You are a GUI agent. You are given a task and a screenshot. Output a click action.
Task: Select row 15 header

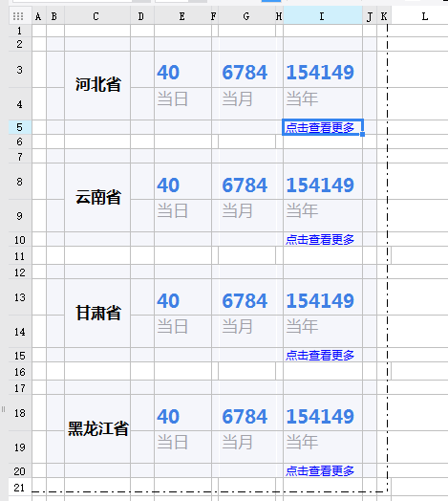20,355
